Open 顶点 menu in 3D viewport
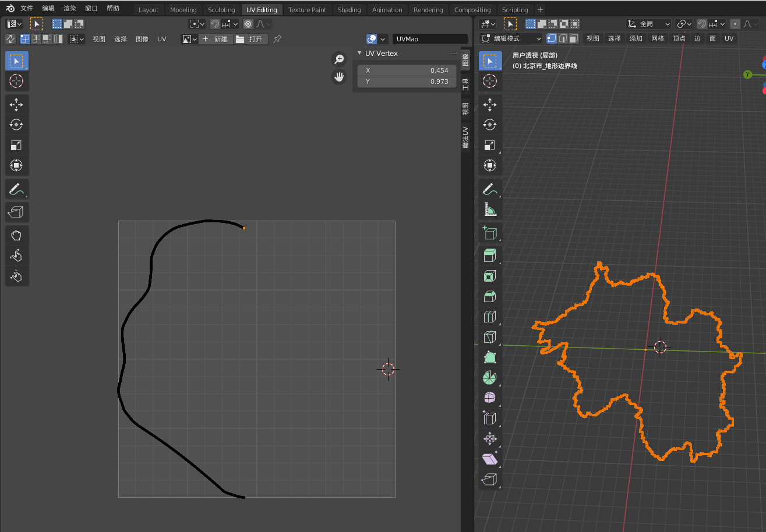The height and width of the screenshot is (532, 766). pos(679,38)
